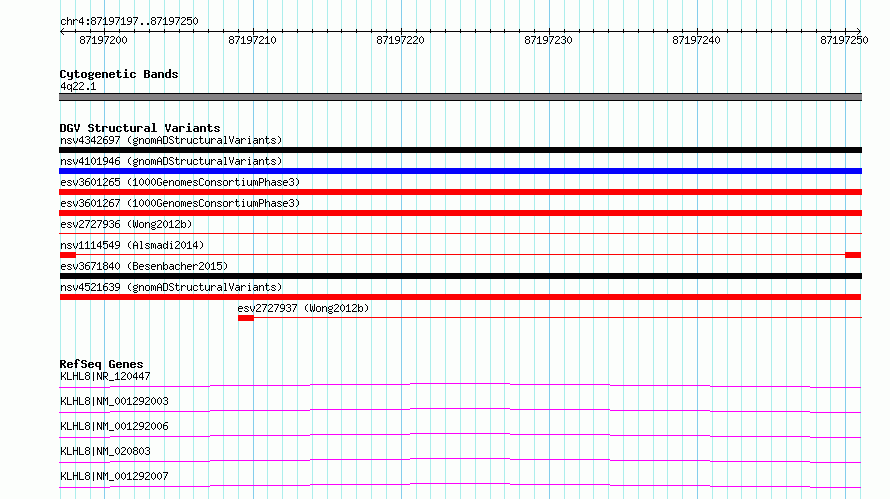Click the red bar for nsv4521639
This screenshot has width=890, height=499.
[460, 297]
